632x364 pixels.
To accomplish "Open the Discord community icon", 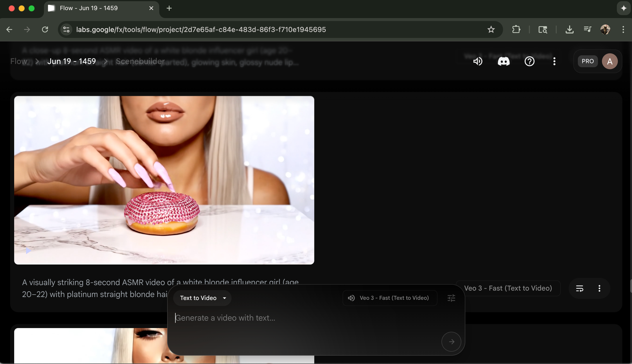I will [504, 61].
